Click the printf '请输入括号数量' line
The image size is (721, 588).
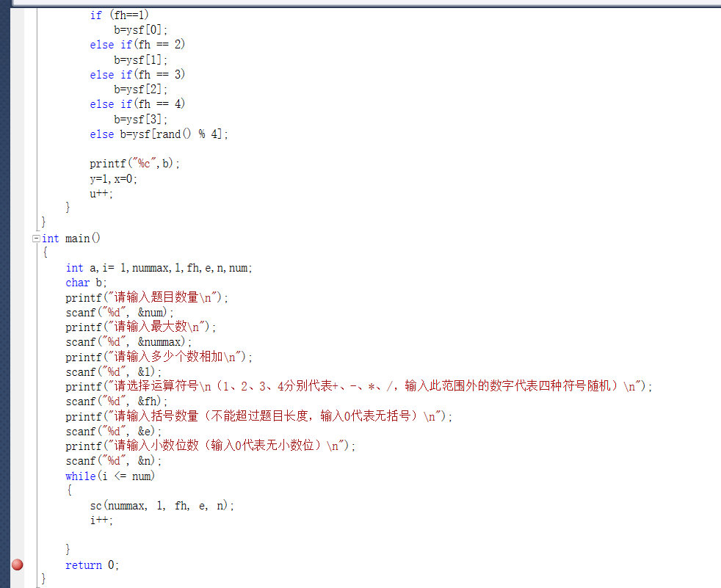[x=259, y=416]
